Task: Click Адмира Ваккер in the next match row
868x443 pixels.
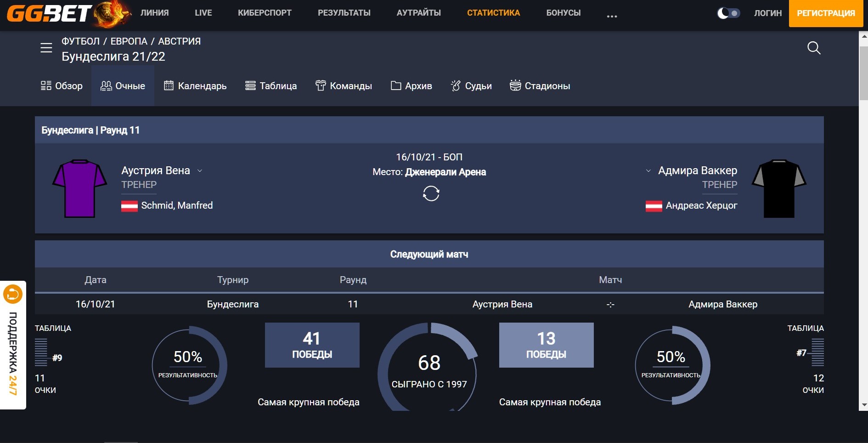Action: [x=723, y=304]
